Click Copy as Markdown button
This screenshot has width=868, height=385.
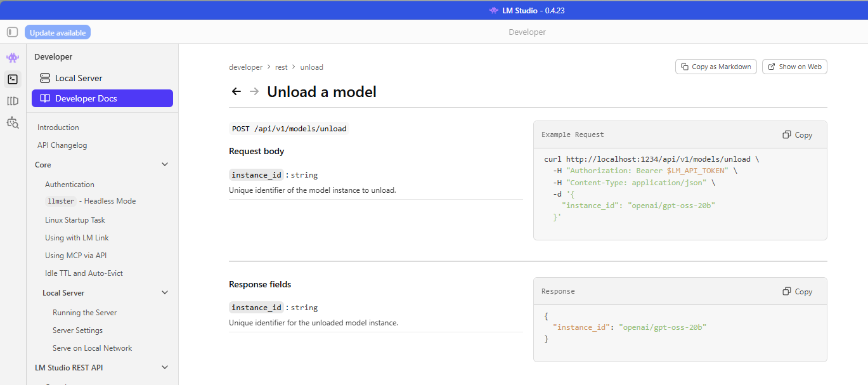point(716,67)
